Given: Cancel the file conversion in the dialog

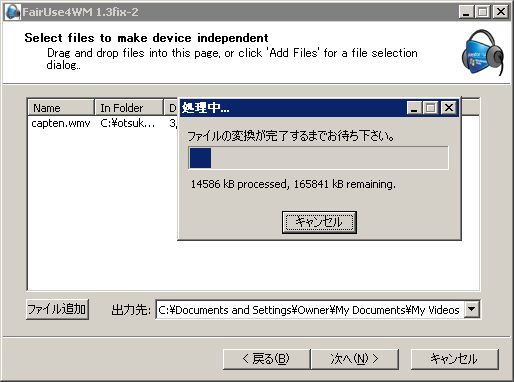Looking at the screenshot, I should point(319,222).
